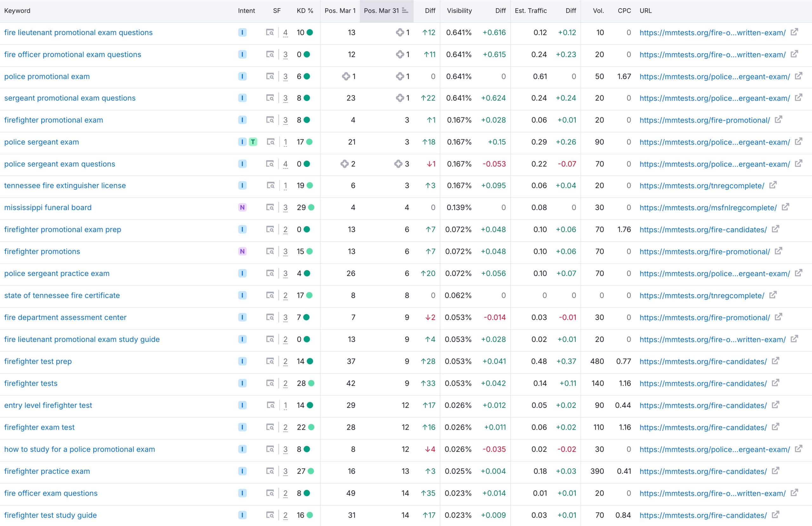Click SERP view icon for firefighter tests row
Viewport: 812px width, 526px height.
[270, 383]
